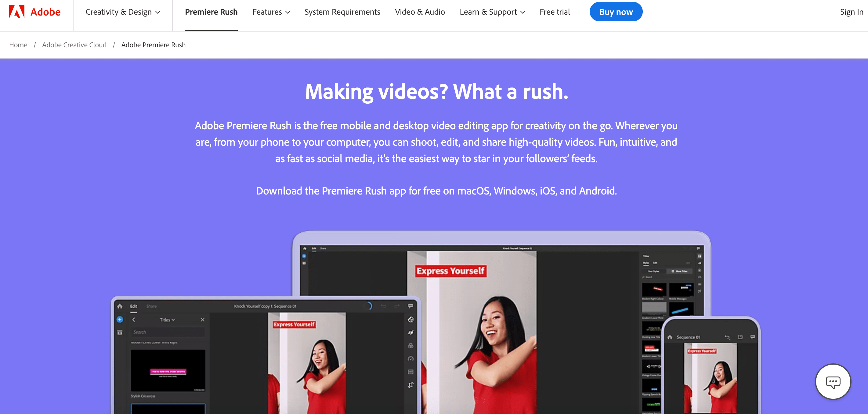Click crop transform icon on laptop rail
Image resolution: width=868 pixels, height=414 pixels.
tap(700, 291)
